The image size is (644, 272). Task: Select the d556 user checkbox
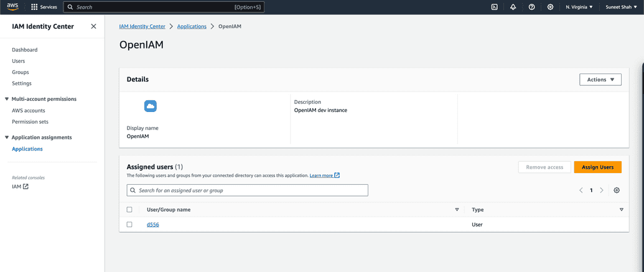(x=129, y=225)
